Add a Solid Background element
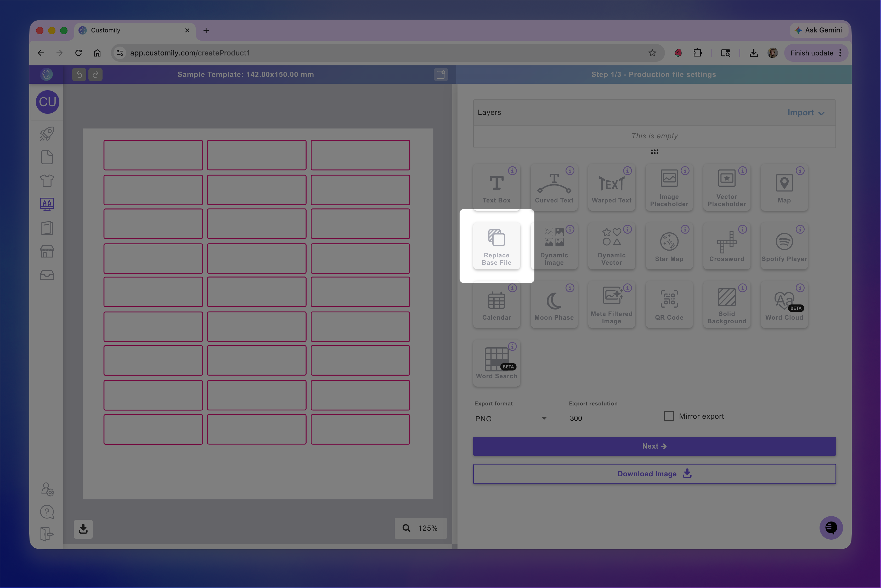This screenshot has height=588, width=881. [726, 304]
